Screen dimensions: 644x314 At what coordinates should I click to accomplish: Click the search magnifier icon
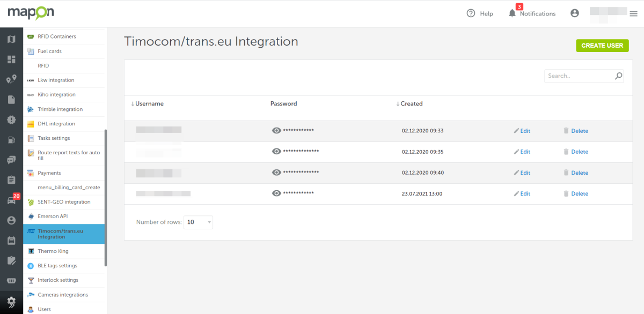pyautogui.click(x=619, y=76)
